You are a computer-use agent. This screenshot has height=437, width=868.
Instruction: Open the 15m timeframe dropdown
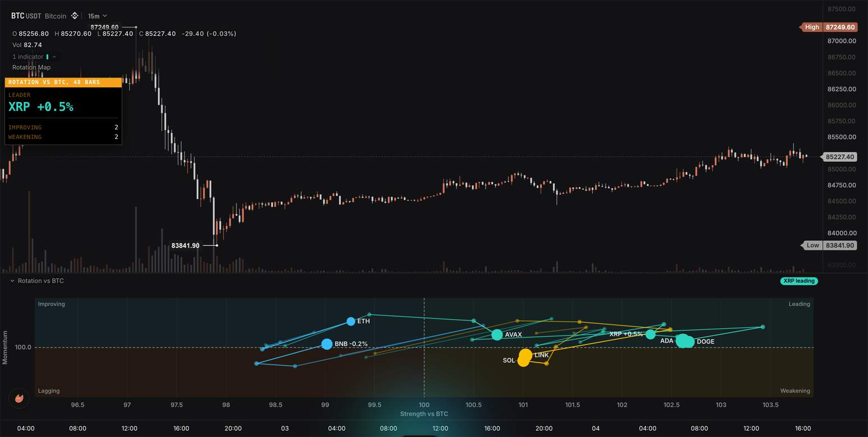click(x=97, y=16)
